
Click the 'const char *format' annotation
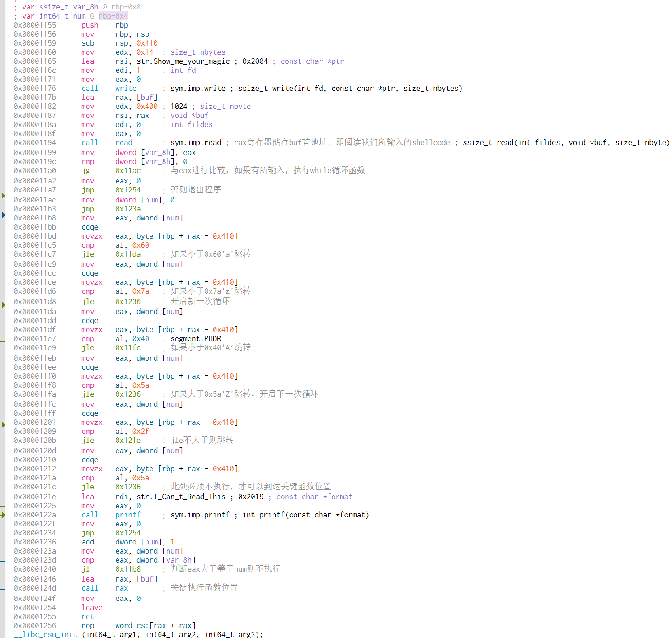point(314,497)
